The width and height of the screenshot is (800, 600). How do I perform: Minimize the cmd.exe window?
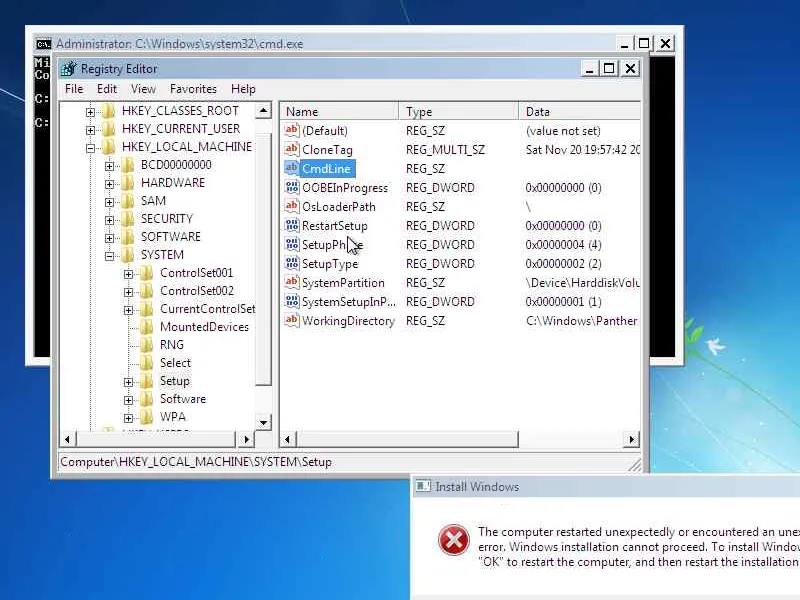point(624,44)
